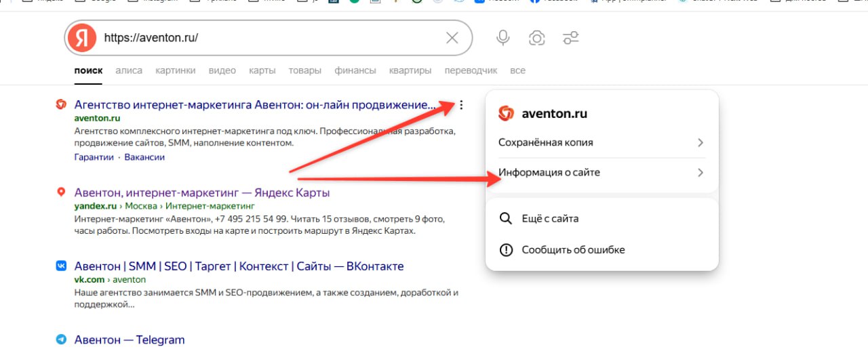Open image search camera icon

pyautogui.click(x=536, y=38)
